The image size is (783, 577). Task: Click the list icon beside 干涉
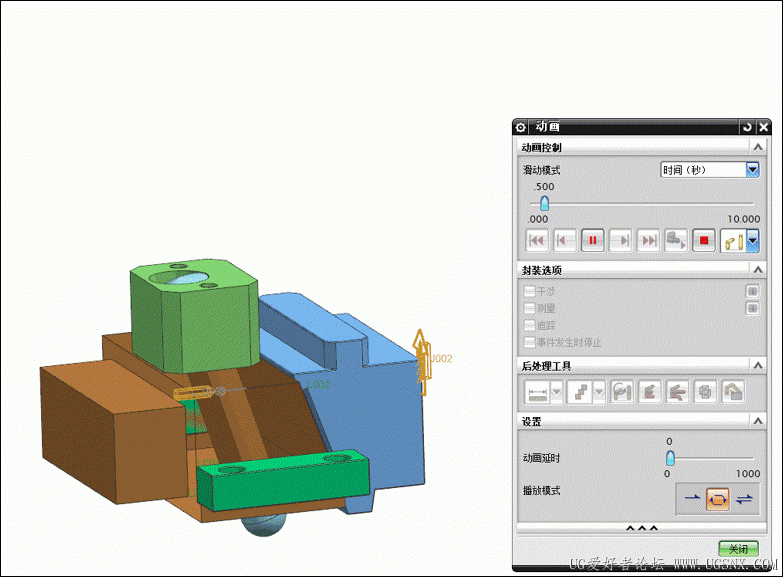(x=753, y=291)
